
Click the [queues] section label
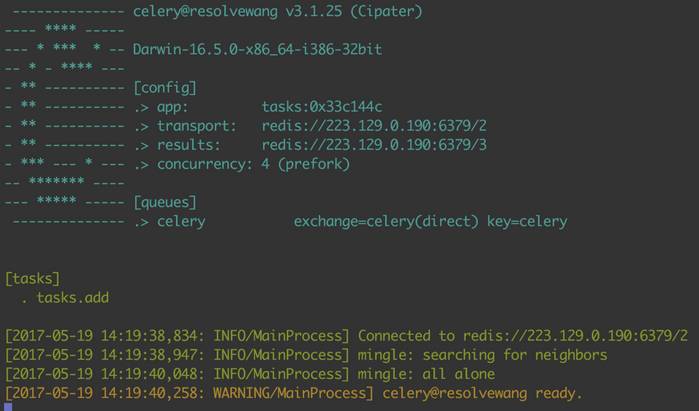(165, 202)
